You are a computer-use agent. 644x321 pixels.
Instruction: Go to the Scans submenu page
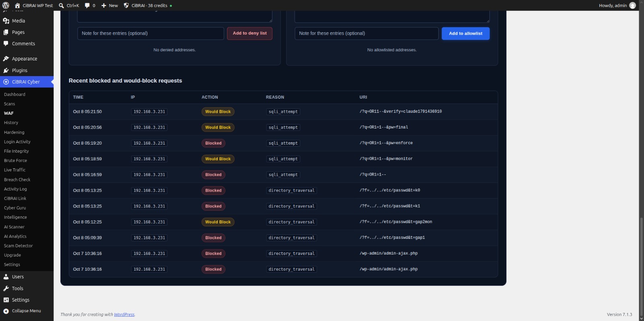pos(10,104)
